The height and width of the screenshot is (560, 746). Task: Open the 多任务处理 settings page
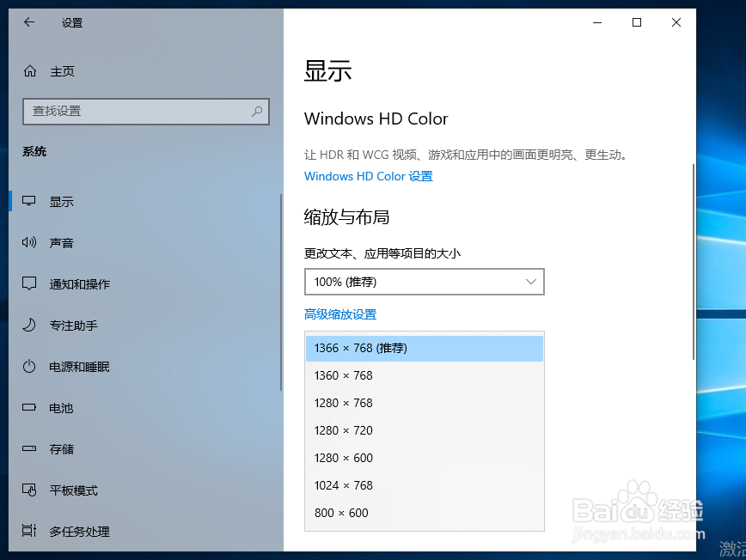[144, 531]
